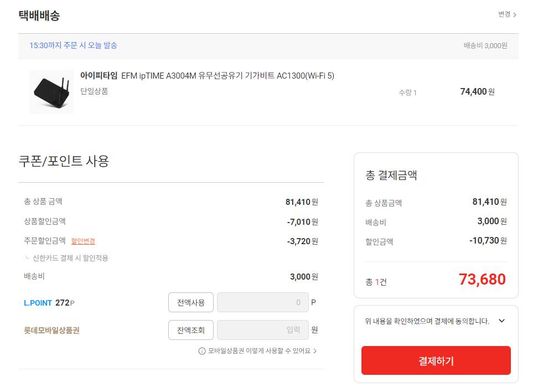This screenshot has height=392, width=538.
Task: Click the 롯데모바일상품권 amount input field
Action: [262, 331]
